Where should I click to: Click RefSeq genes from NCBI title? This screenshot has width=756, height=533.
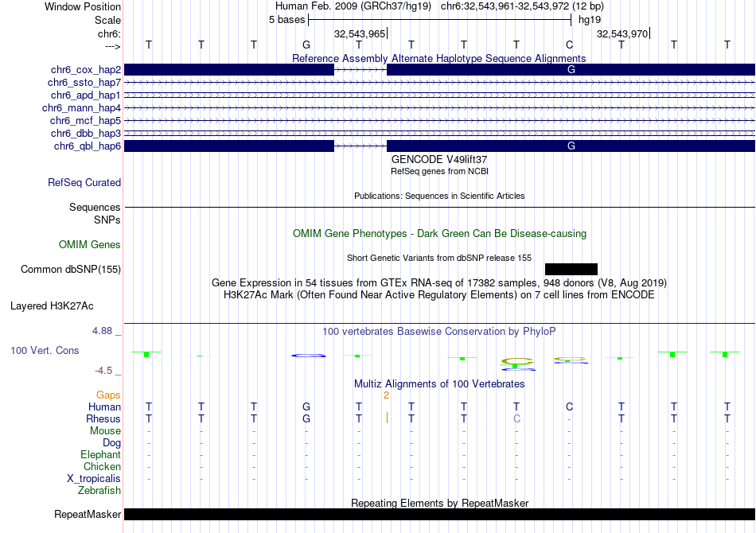[x=440, y=171]
